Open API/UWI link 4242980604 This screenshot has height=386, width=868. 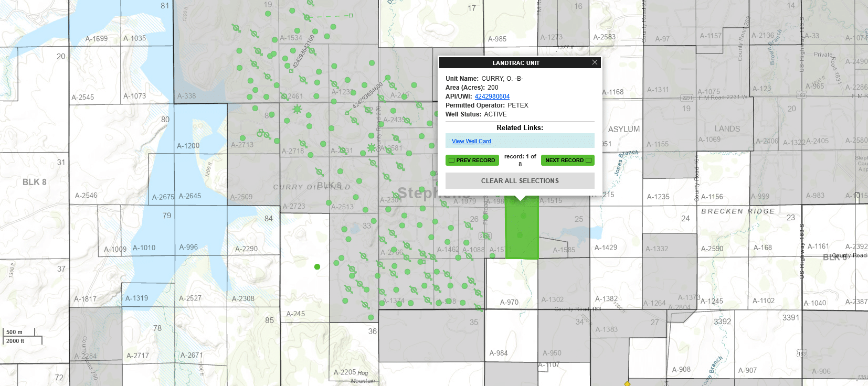point(492,97)
